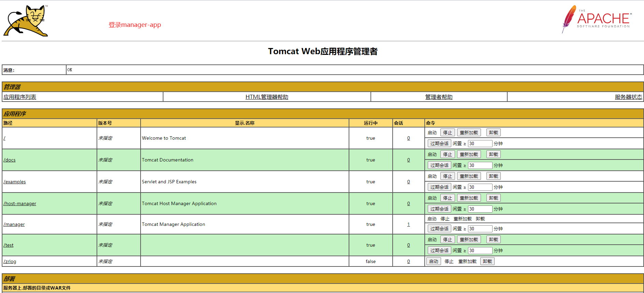Open session count link for root "/" app
644x293 pixels.
pyautogui.click(x=408, y=138)
